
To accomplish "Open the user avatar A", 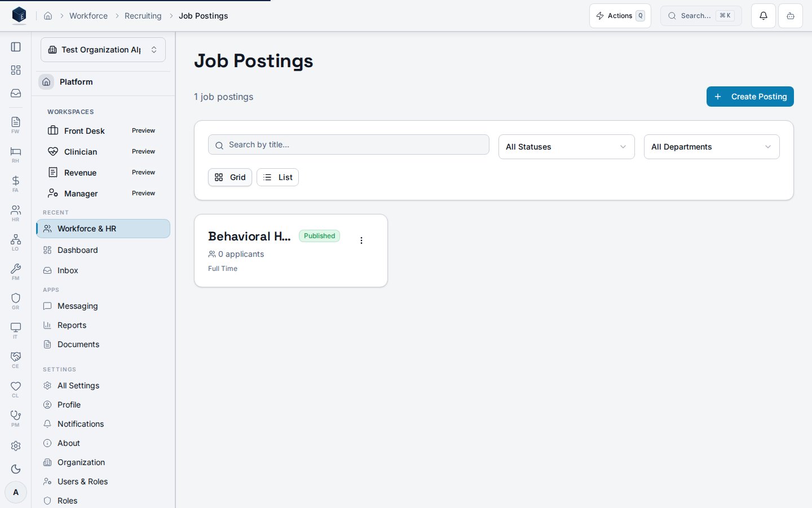I will [x=16, y=492].
